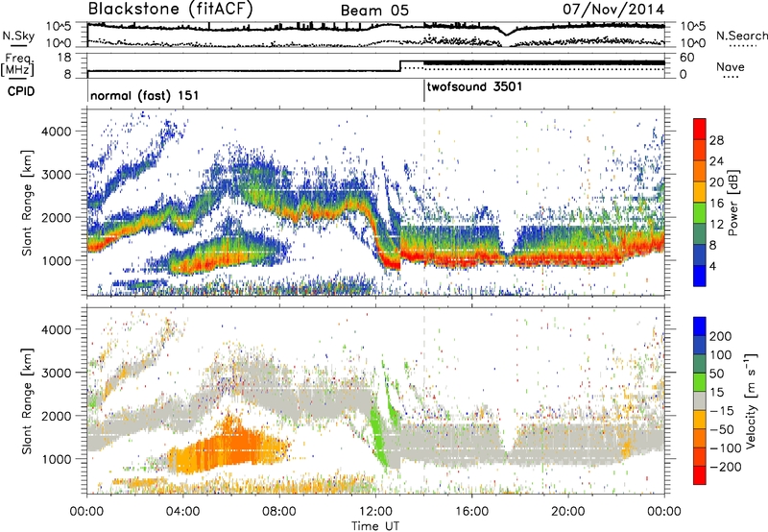Click the blue swatch at the Power bar bottom

700,276
